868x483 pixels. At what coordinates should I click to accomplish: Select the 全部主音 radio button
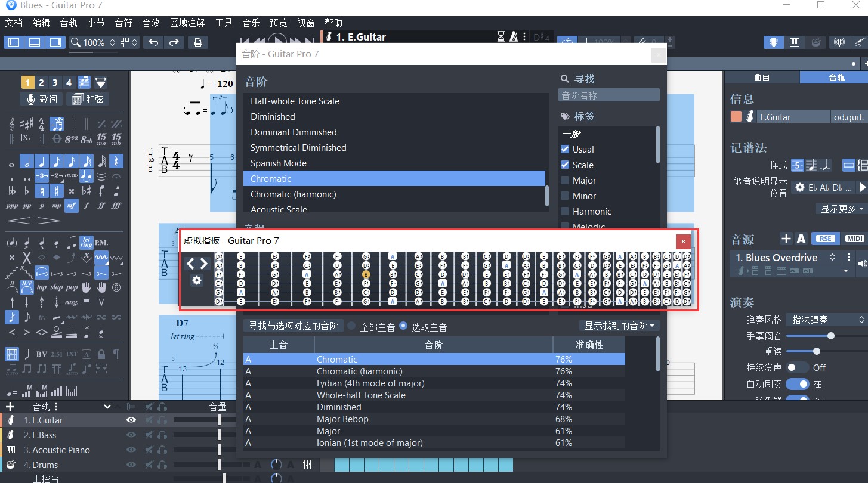352,326
